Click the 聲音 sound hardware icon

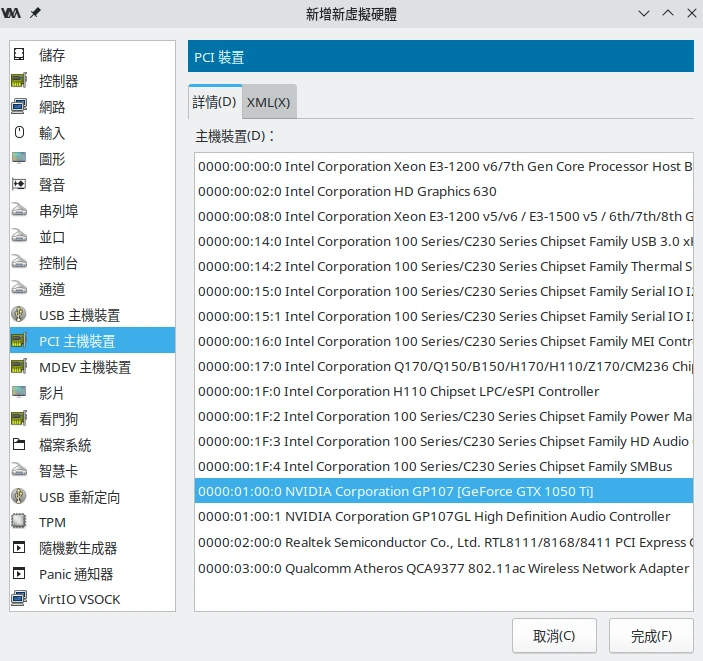pos(19,185)
